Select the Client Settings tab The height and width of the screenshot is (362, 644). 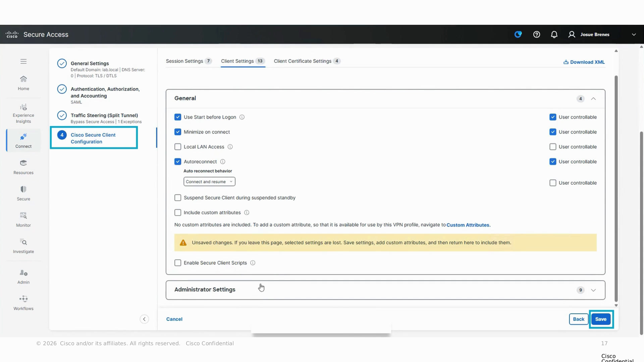coord(243,61)
